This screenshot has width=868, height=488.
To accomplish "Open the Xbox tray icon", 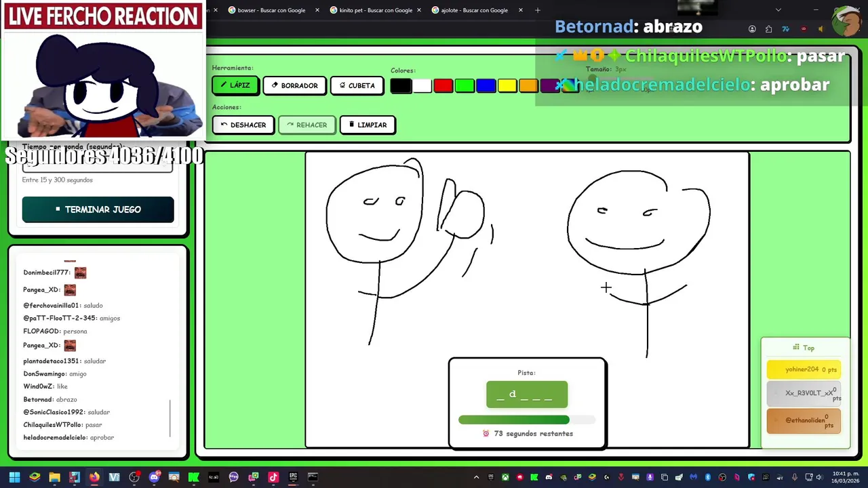I will 505,477.
